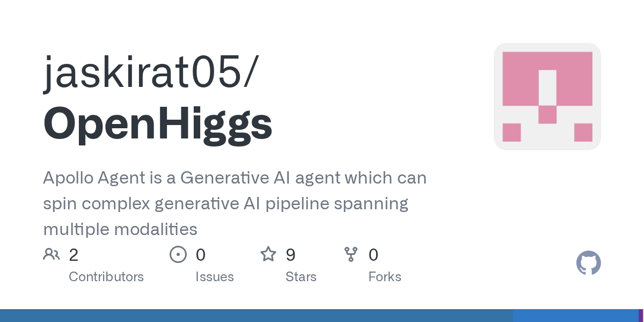Click the Issues label

(215, 277)
